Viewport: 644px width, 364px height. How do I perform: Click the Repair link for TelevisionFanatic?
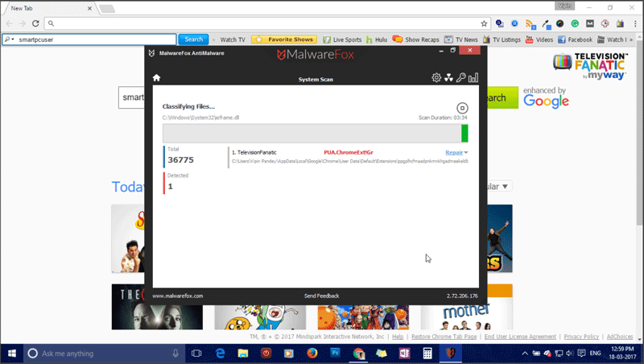coord(454,152)
